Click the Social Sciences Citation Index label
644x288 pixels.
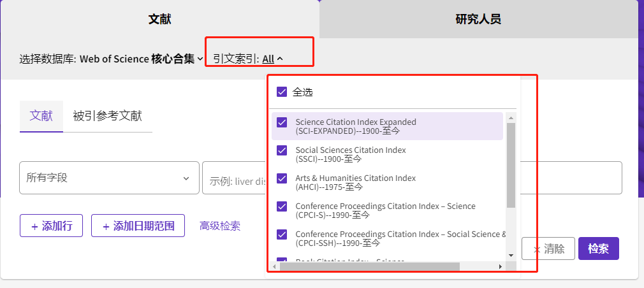(351, 154)
